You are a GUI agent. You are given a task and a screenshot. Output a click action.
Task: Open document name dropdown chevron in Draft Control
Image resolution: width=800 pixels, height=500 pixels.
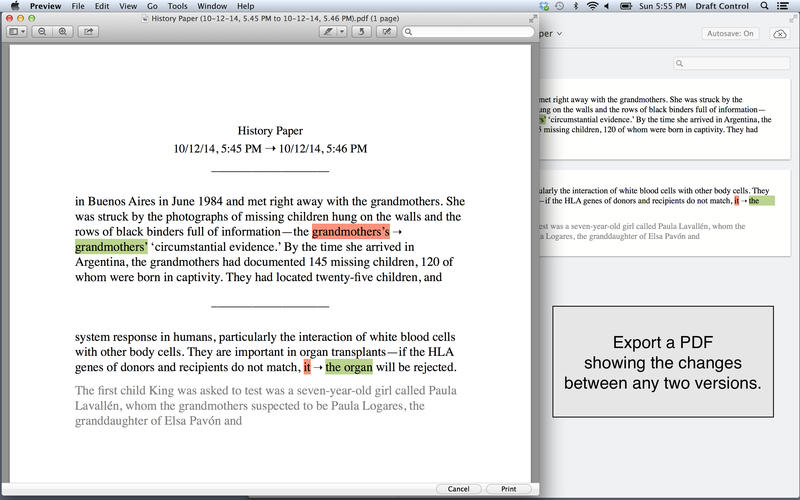click(x=560, y=34)
